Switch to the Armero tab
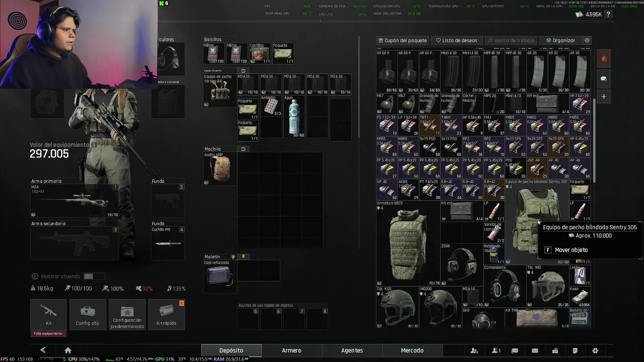This screenshot has height=362, width=644. [x=291, y=350]
